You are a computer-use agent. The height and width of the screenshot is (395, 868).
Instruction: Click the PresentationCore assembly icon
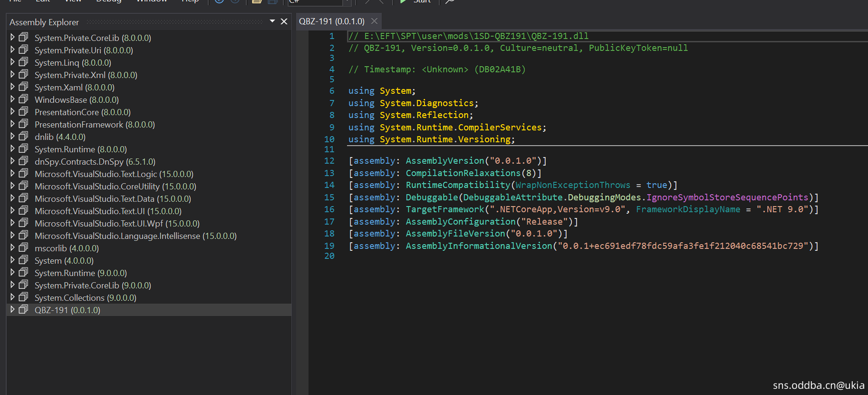[x=23, y=112]
